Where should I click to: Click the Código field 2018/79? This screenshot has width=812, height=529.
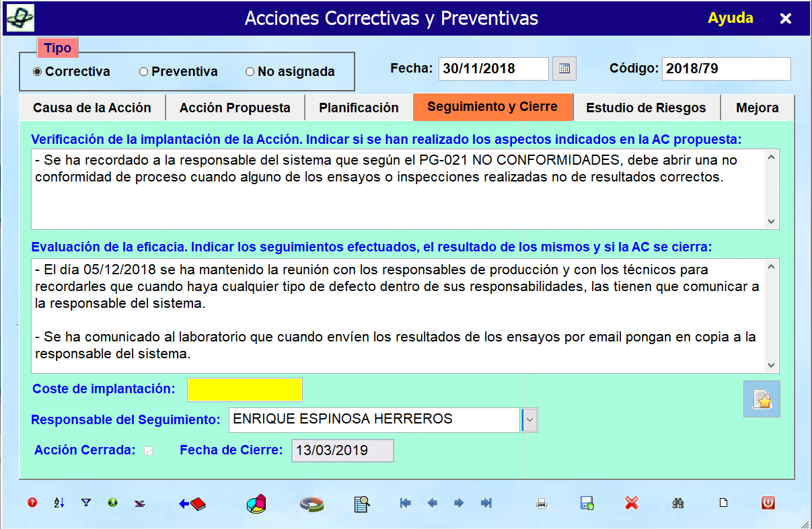727,69
